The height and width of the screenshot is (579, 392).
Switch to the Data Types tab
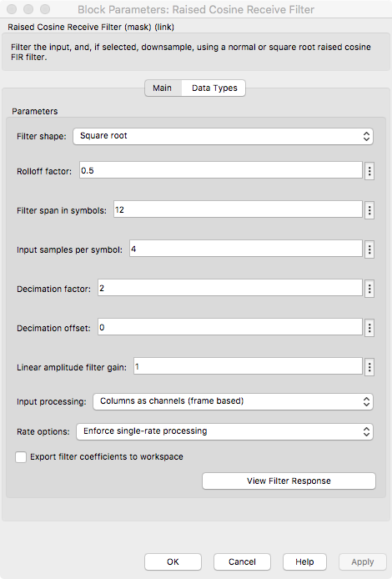[x=214, y=88]
